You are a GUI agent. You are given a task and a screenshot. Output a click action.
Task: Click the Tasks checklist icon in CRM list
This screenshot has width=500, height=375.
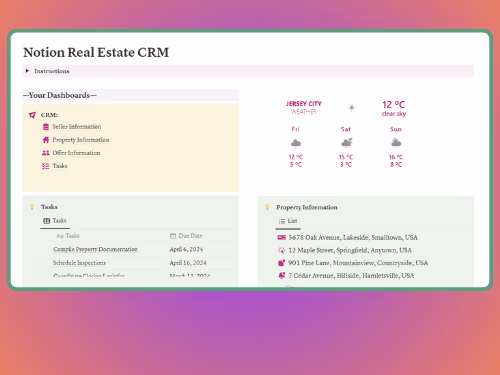[x=46, y=166]
